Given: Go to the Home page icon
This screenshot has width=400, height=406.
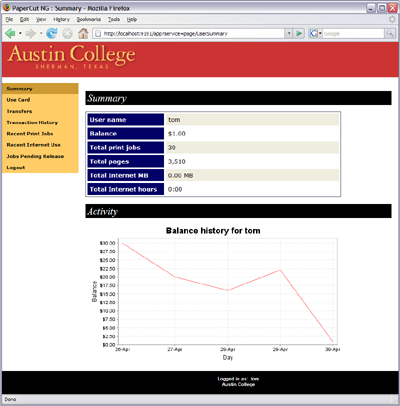Looking at the screenshot, I should [x=83, y=33].
